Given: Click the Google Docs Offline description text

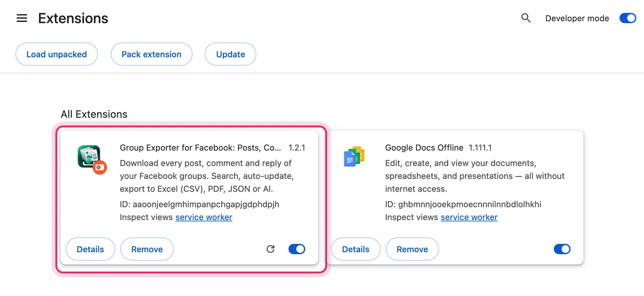Looking at the screenshot, I should (x=475, y=176).
